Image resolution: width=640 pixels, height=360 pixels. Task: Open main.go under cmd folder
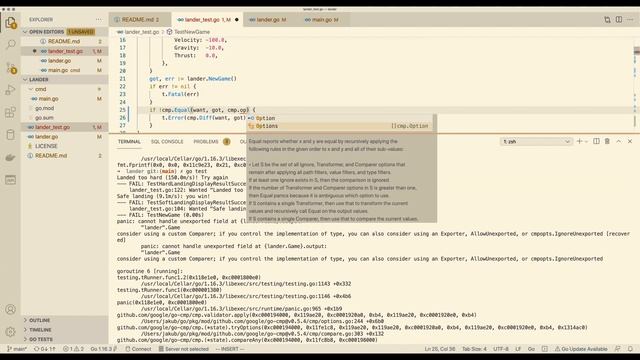pyautogui.click(x=64, y=99)
